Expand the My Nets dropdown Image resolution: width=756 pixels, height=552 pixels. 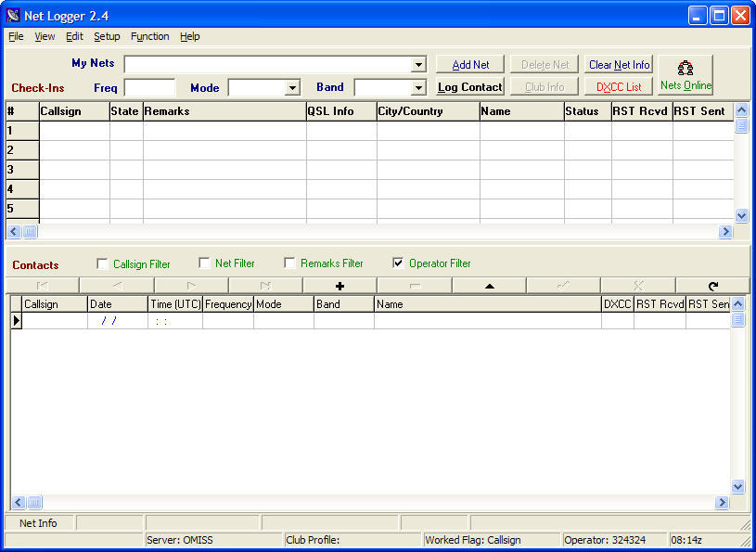[418, 65]
